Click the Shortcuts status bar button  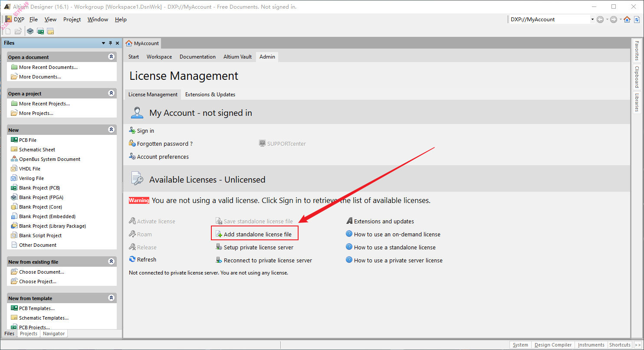620,345
